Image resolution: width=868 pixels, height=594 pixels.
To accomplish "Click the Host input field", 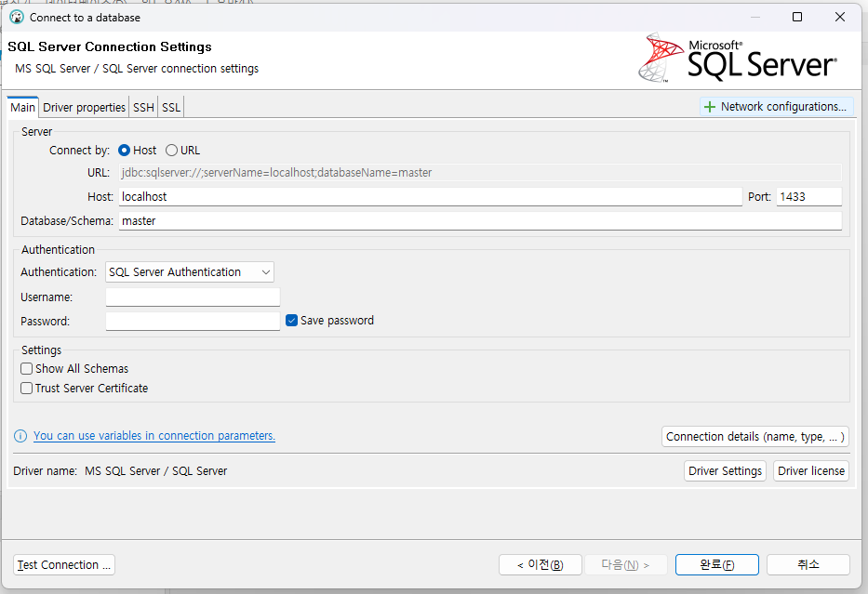I will click(430, 197).
